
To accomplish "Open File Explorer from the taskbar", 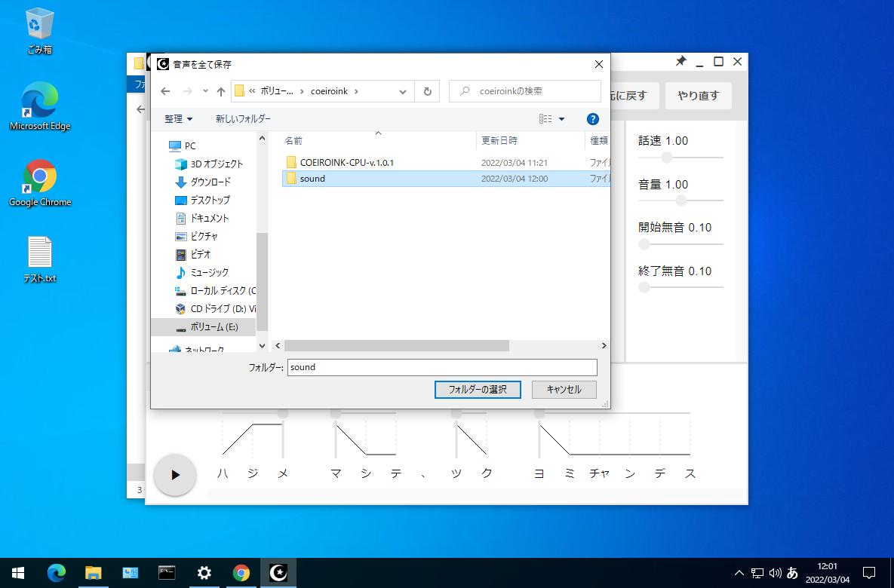I will point(93,573).
